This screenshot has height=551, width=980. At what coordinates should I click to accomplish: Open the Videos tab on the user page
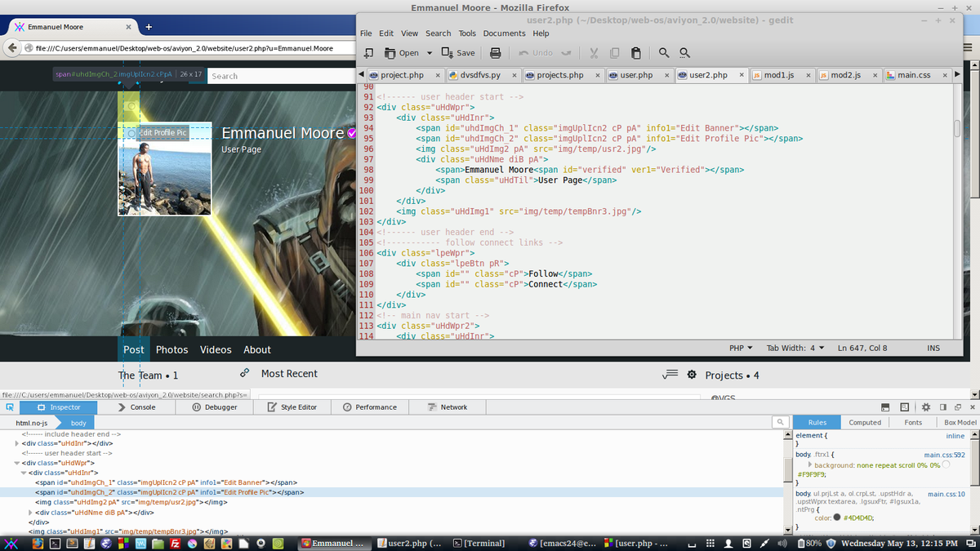tap(216, 349)
